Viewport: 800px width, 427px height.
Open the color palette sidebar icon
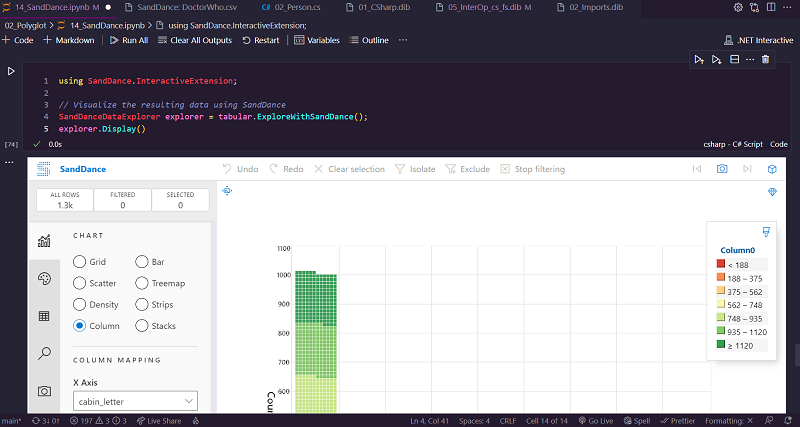tap(44, 278)
